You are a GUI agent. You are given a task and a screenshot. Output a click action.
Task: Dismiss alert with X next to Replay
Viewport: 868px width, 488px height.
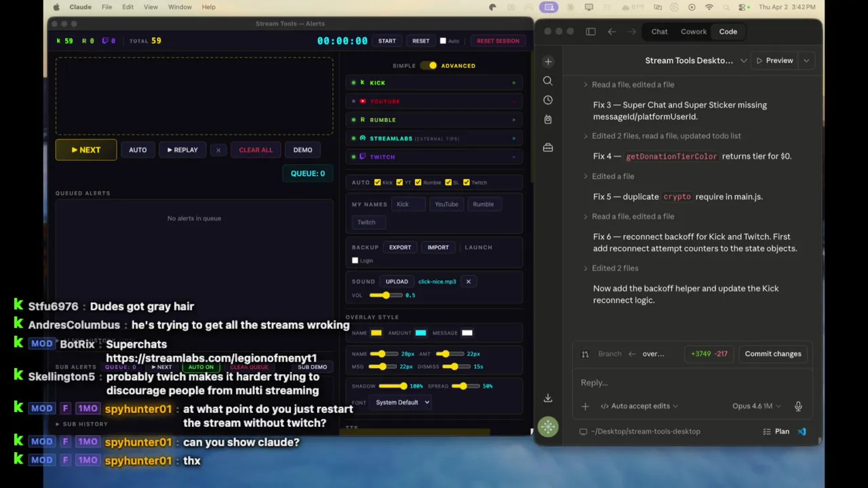coord(218,150)
